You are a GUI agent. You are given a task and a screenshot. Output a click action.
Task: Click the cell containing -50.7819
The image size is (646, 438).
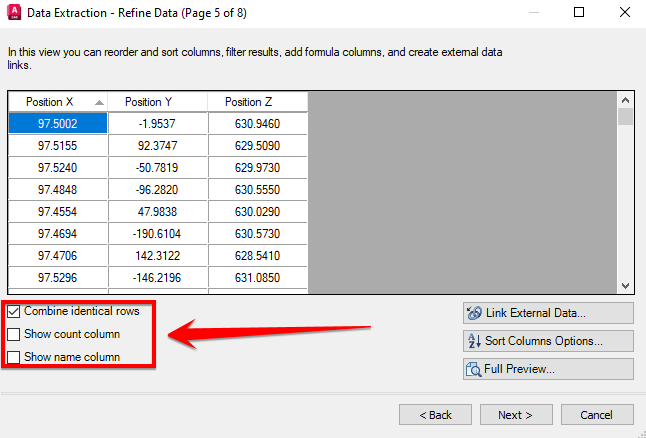[x=158, y=168]
